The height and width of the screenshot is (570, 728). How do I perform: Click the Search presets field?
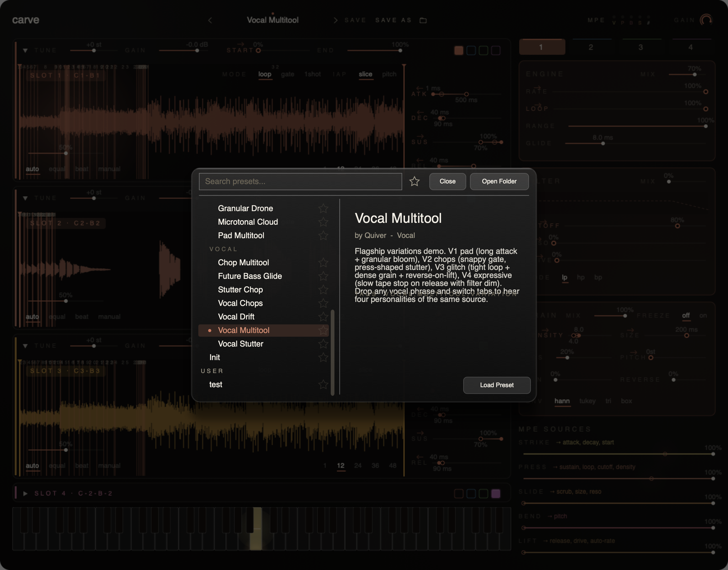click(x=300, y=181)
